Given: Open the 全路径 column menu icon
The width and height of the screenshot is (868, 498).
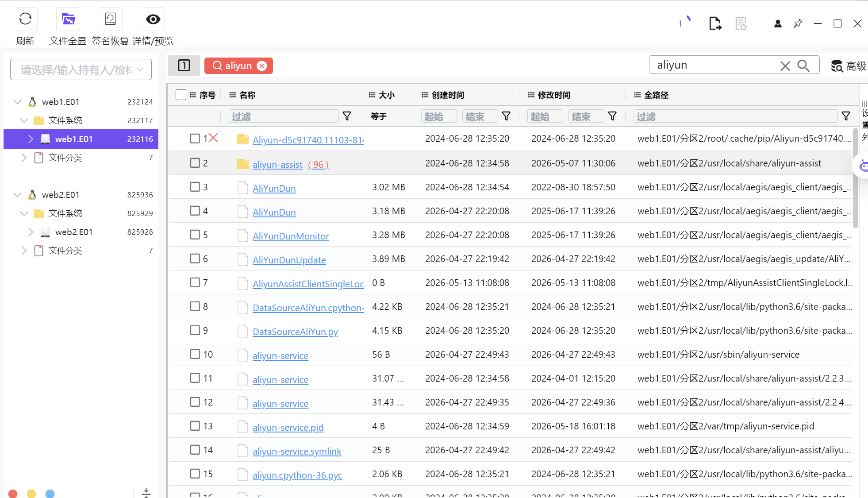Looking at the screenshot, I should point(638,95).
